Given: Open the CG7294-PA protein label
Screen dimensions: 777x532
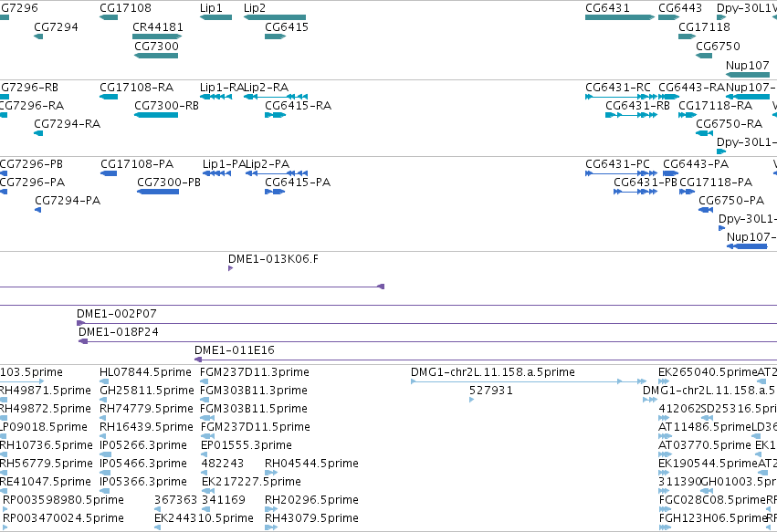Looking at the screenshot, I should click(x=68, y=201).
